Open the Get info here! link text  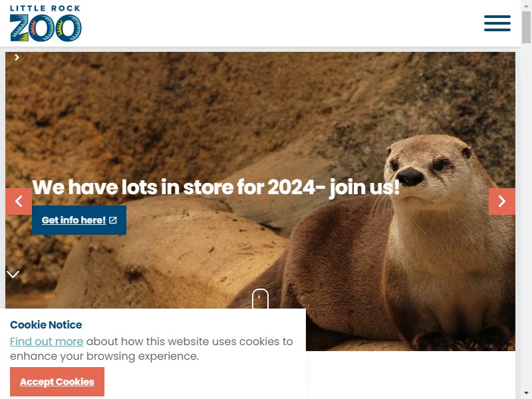[x=74, y=220]
